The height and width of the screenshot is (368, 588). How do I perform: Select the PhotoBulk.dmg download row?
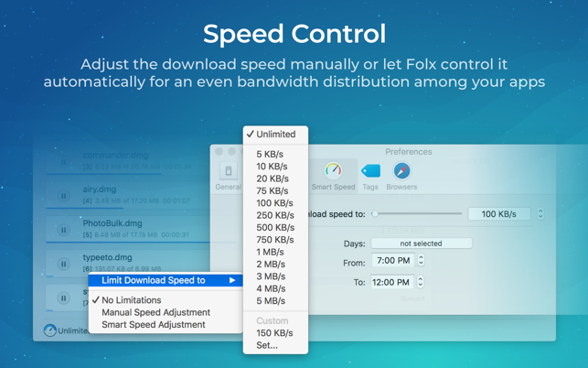click(x=127, y=230)
